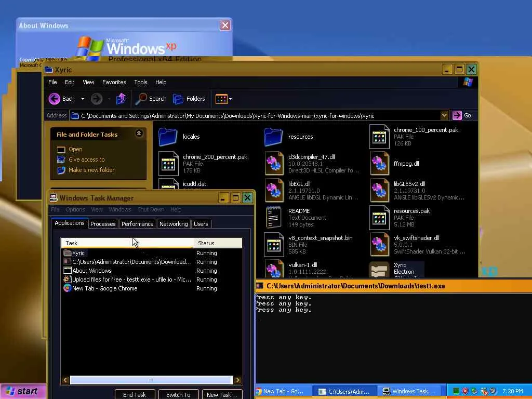Select ffmpeg.dll file icon
532x399 pixels.
[380, 164]
